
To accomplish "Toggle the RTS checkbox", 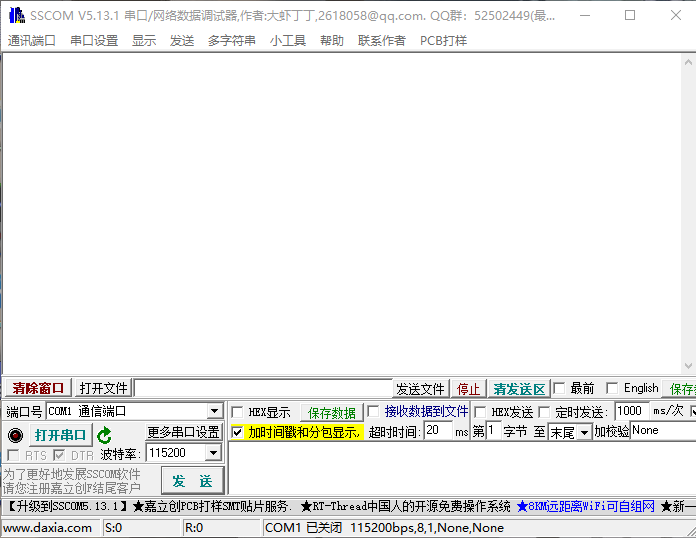I will (13, 455).
